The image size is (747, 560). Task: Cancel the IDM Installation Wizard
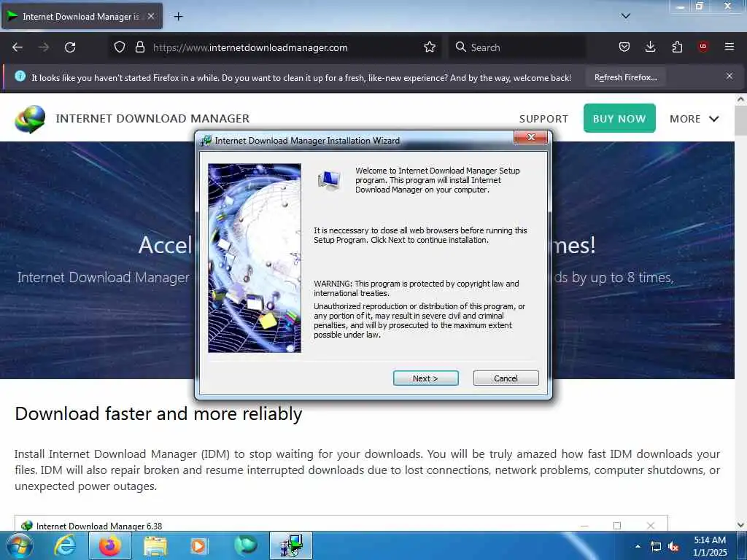click(506, 378)
